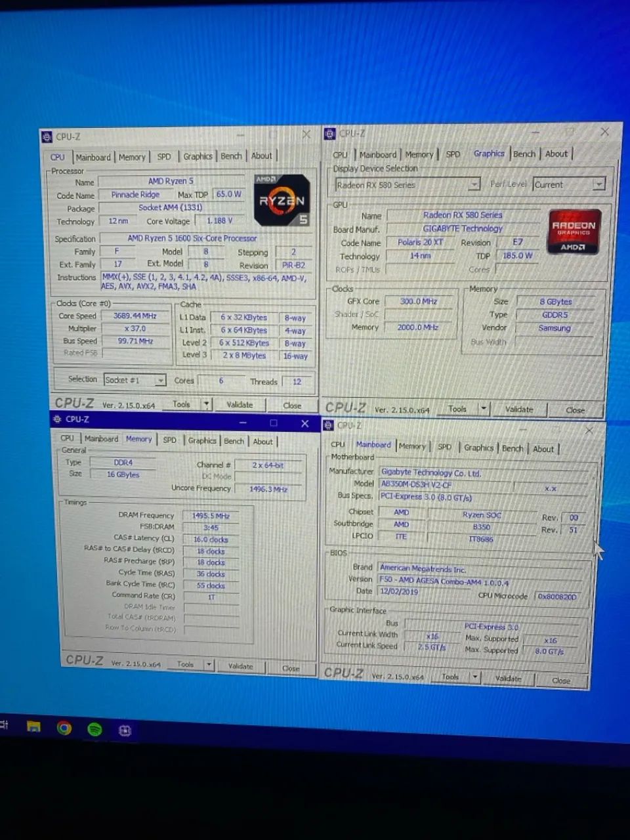Click the Board Manuf. GIGABYTE Technology value
Screen dimensions: 630x840
click(x=463, y=228)
